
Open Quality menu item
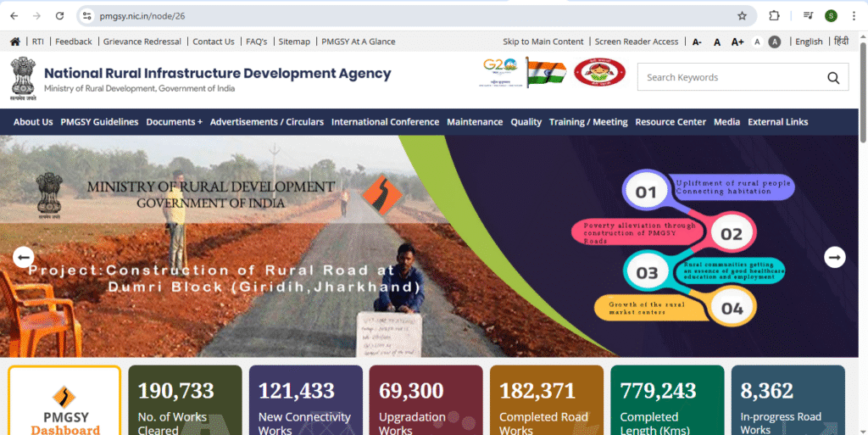526,122
